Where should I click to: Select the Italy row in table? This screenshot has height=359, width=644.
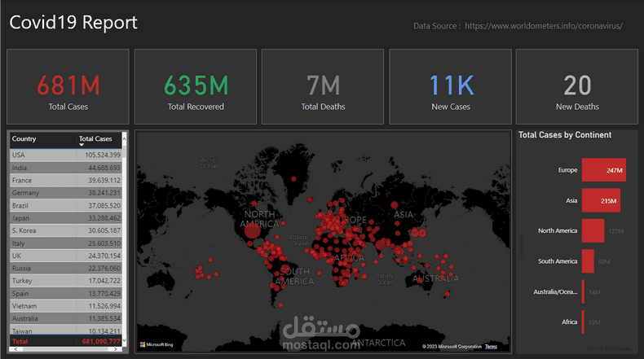coord(66,243)
